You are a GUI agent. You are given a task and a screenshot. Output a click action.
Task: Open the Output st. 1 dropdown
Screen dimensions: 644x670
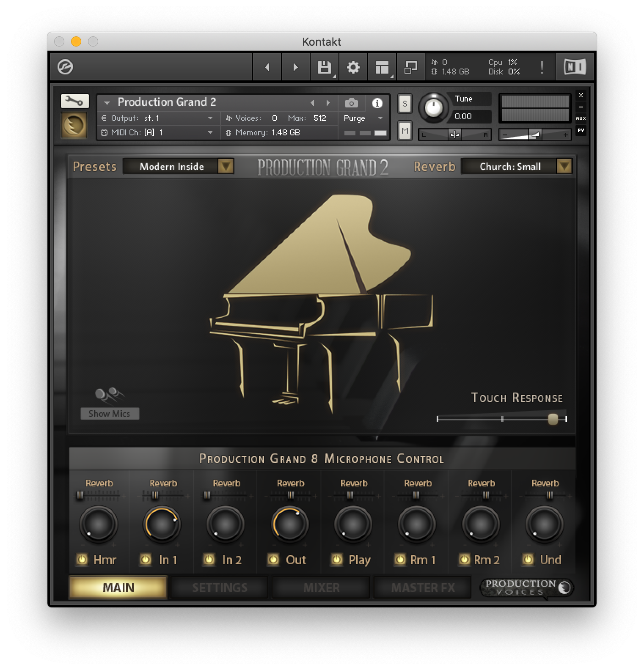[157, 118]
